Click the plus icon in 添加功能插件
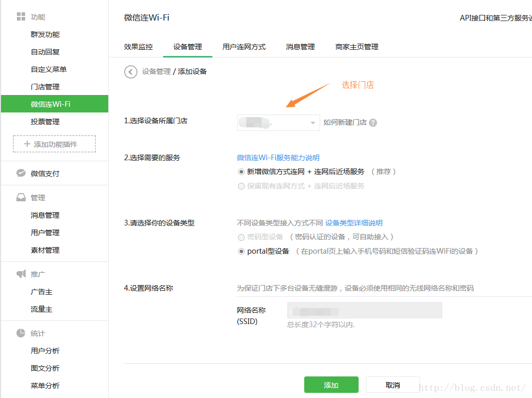 click(x=27, y=144)
